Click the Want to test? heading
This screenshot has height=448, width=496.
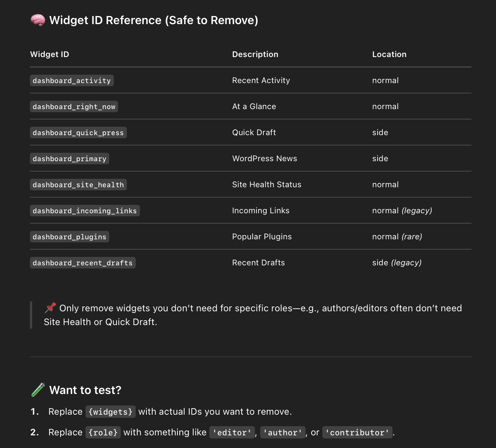(x=85, y=390)
